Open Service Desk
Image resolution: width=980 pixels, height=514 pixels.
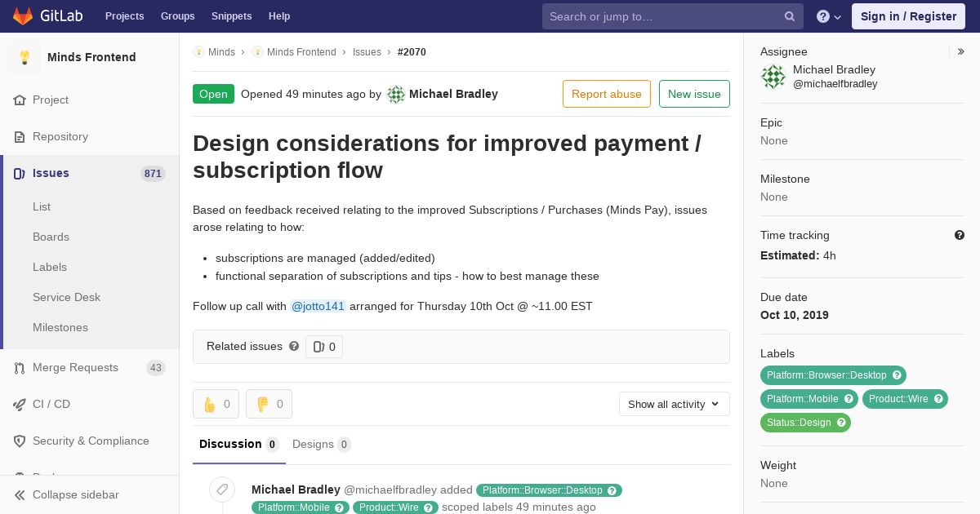point(66,297)
